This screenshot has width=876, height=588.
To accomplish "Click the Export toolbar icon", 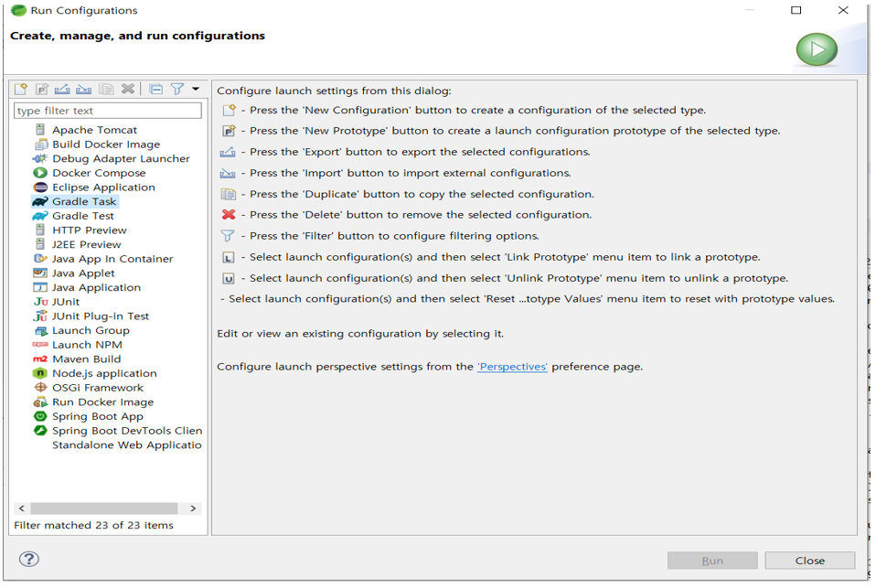I will [62, 89].
